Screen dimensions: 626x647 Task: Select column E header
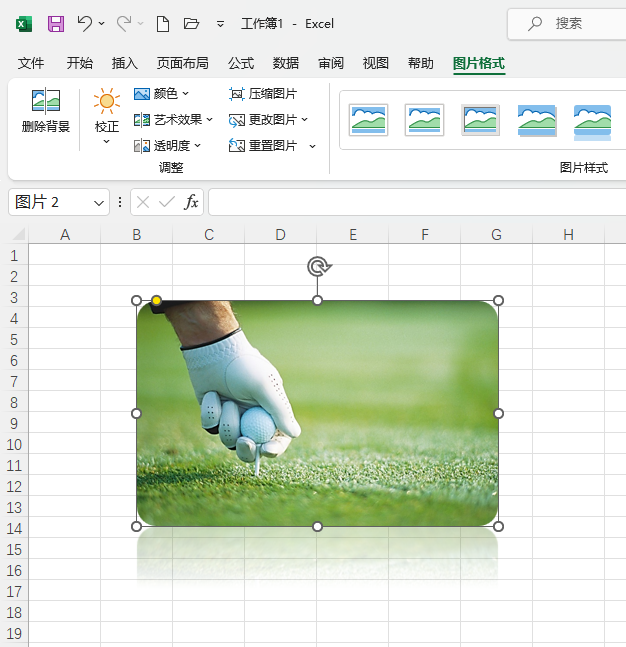(353, 235)
